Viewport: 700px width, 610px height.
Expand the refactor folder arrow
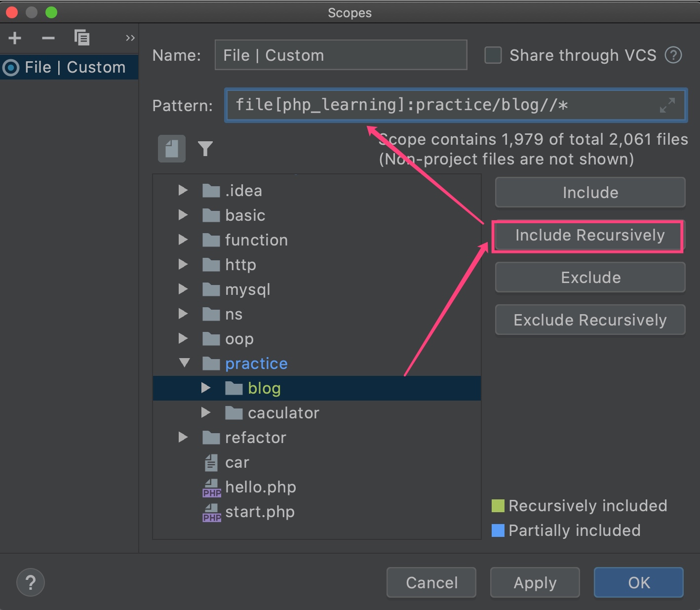183,437
